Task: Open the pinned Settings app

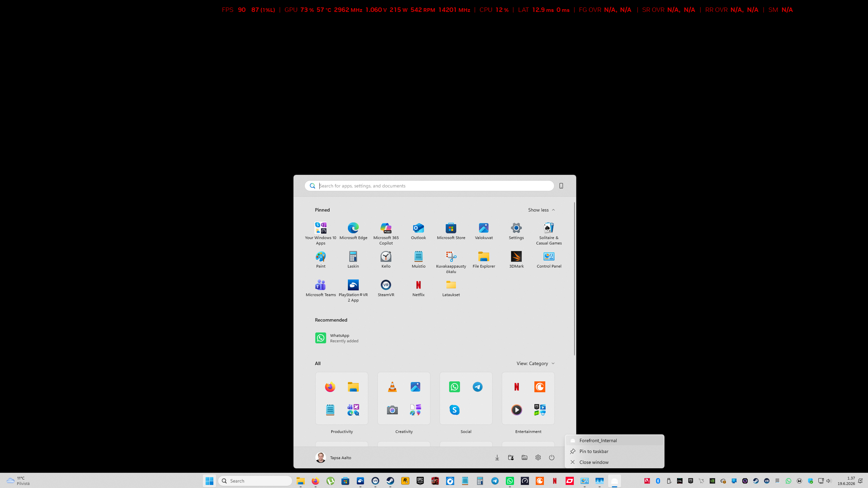Action: click(516, 231)
